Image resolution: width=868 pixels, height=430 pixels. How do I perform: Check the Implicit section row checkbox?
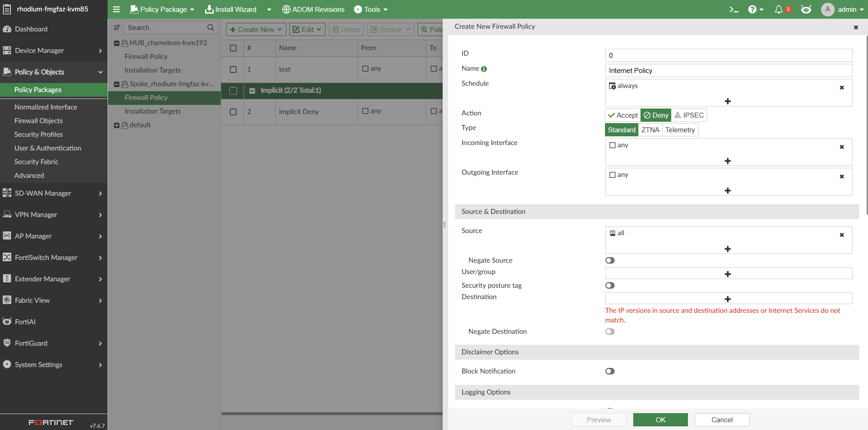click(x=233, y=91)
